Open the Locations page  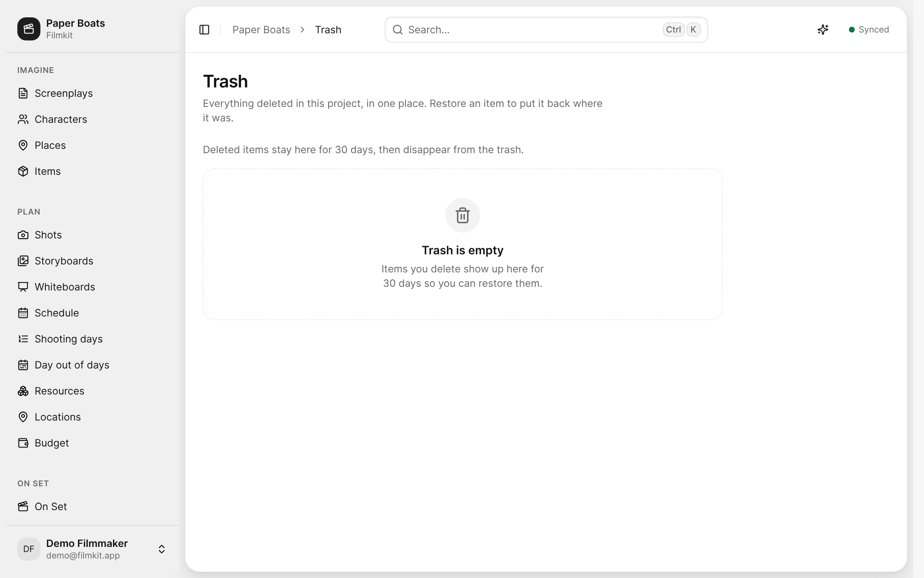[92, 417]
